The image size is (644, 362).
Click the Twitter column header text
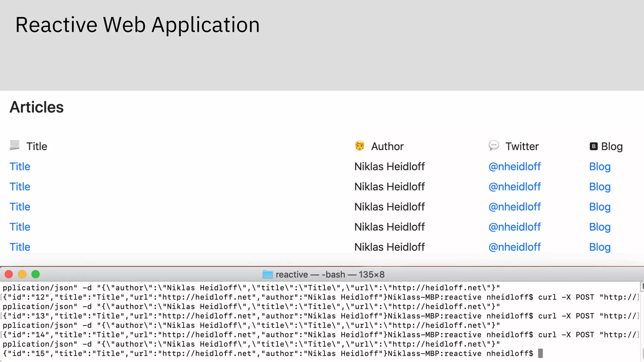522,146
